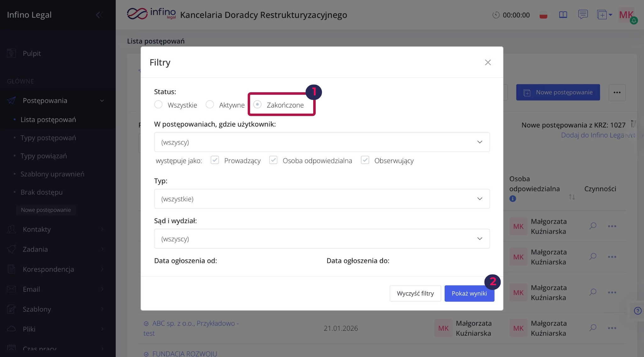This screenshot has width=644, height=357.
Task: Go to Typy postępowań menu item
Action: pyautogui.click(x=48, y=138)
